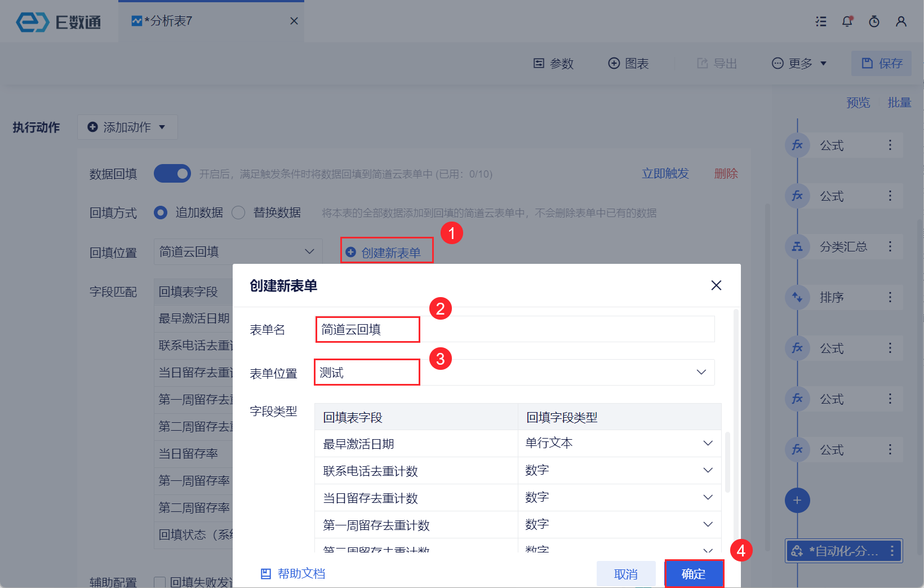This screenshot has width=924, height=588.
Task: Click the 批量 link
Action: [x=899, y=103]
